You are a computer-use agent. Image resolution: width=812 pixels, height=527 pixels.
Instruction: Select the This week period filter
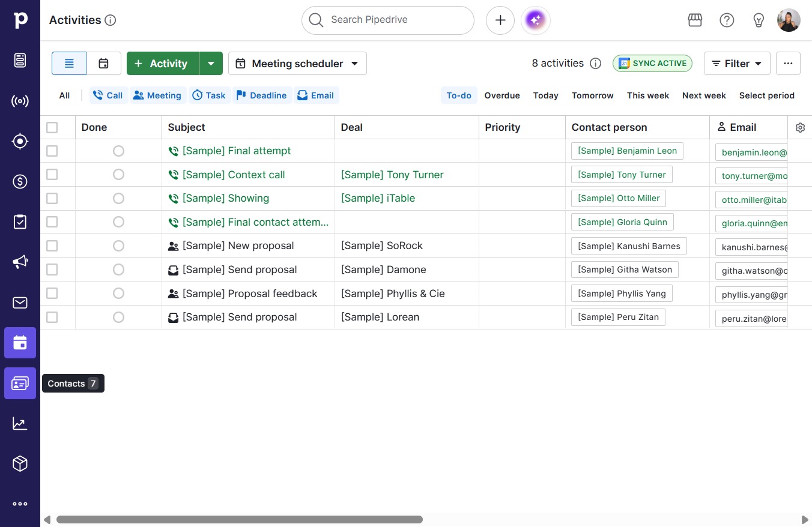[648, 95]
